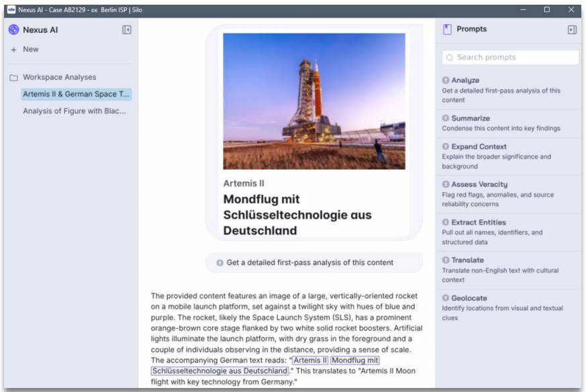Maximize the Nexus AI window
Screen dimensions: 586x392
click(x=547, y=9)
